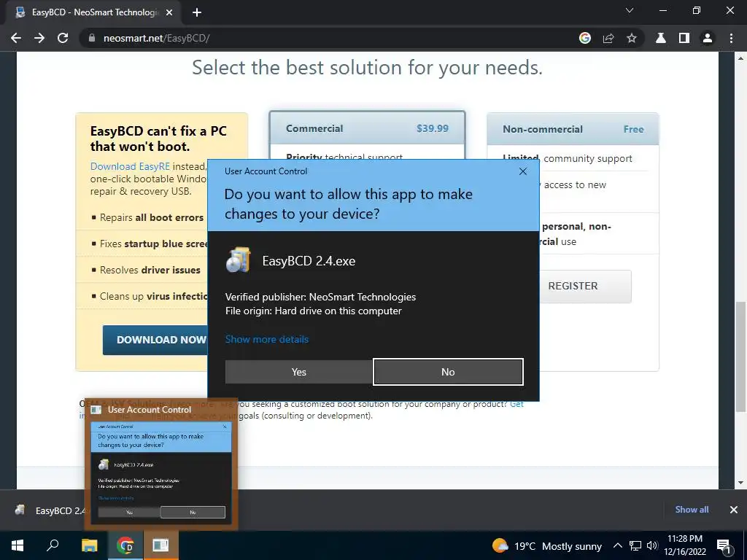Click the share page icon
This screenshot has width=747, height=560.
coord(608,38)
